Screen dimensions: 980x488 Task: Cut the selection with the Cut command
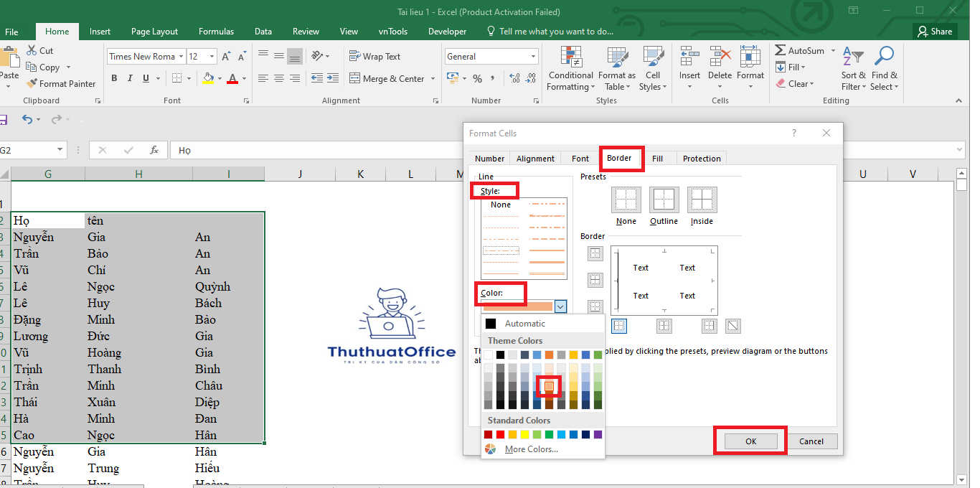click(39, 51)
